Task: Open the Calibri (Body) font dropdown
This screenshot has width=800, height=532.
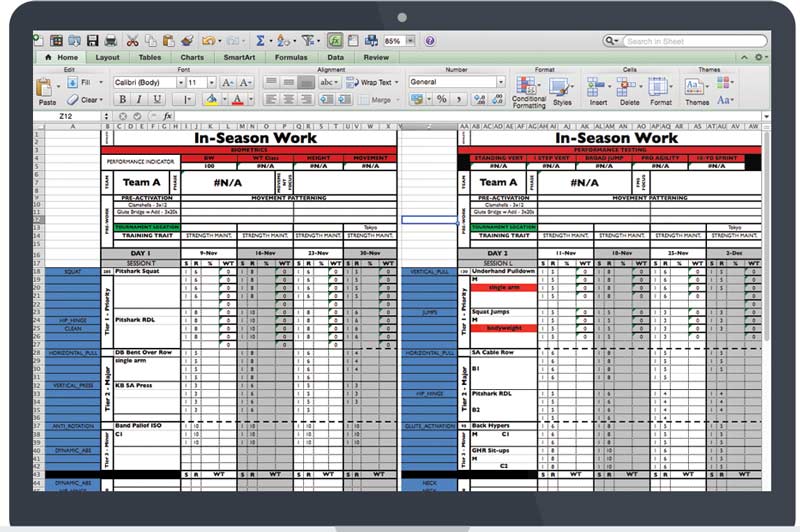Action: click(x=181, y=82)
